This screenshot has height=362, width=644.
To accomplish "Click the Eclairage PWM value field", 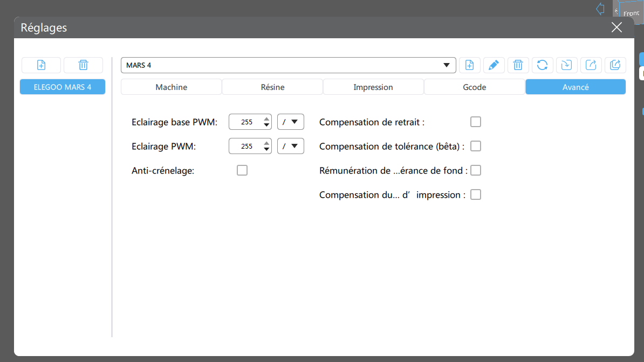I will (246, 147).
